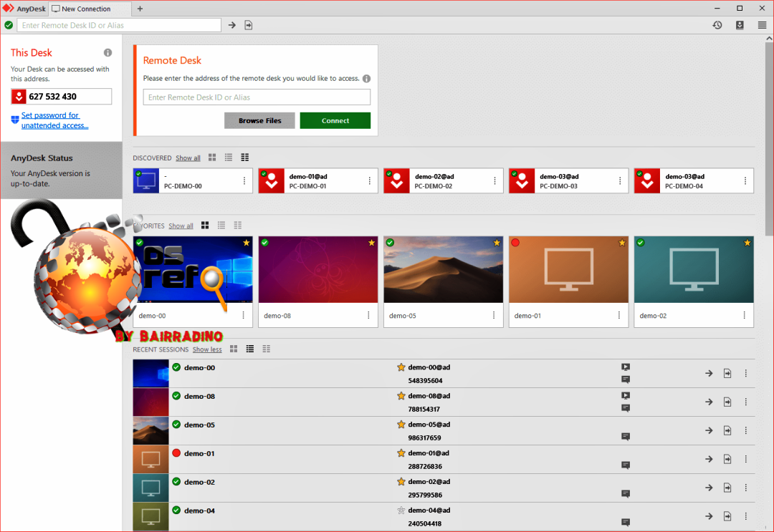Open the demo-08 favorite thumbnail

tap(318, 270)
